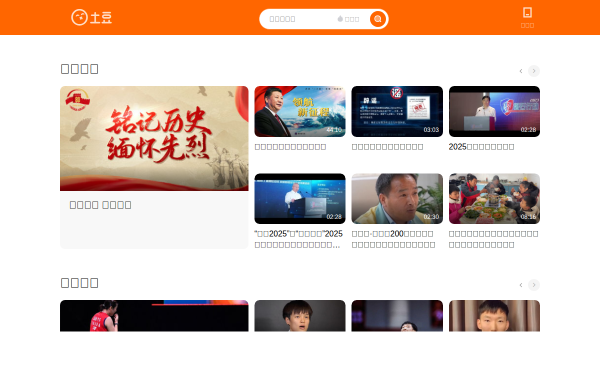600x375 pixels.
Task: Click the two-line title containing "2025" in quotes
Action: click(298, 239)
